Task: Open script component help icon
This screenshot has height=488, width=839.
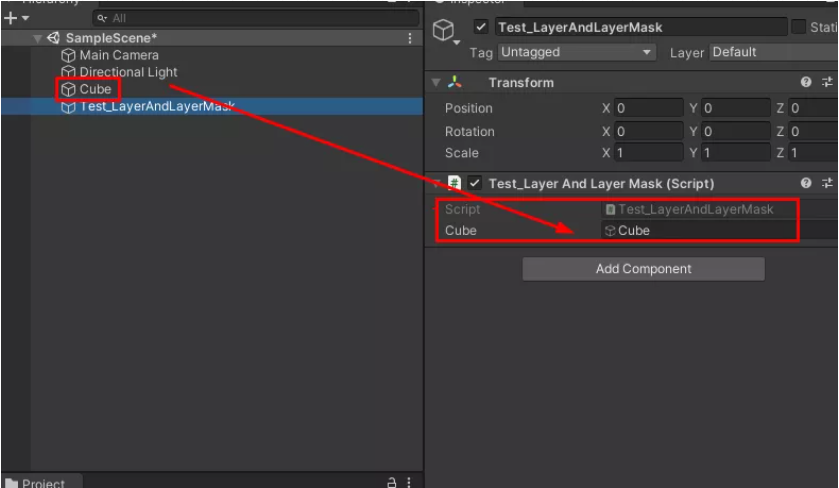Action: point(806,183)
